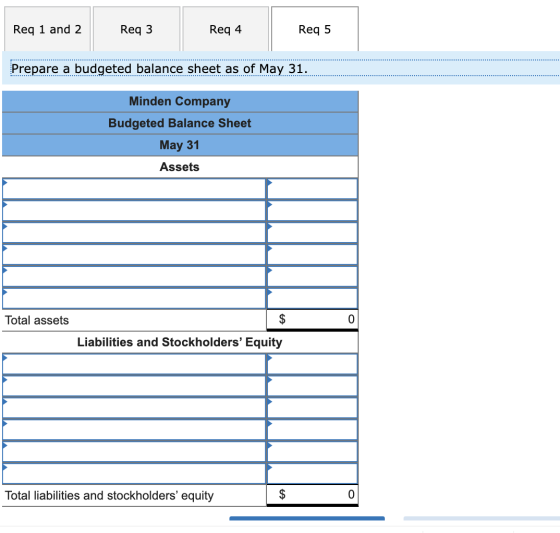Click fifth asset amount input field
The height and width of the screenshot is (533, 560).
pyautogui.click(x=312, y=277)
